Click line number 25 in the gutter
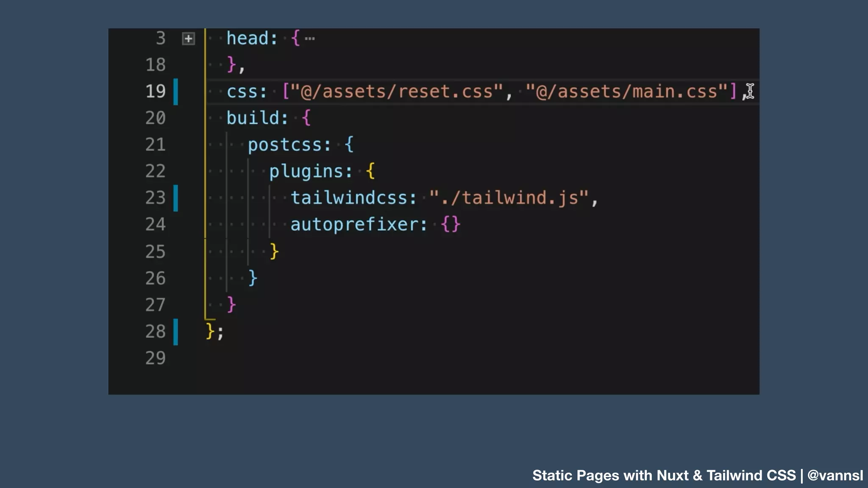The image size is (868, 488). 155,252
